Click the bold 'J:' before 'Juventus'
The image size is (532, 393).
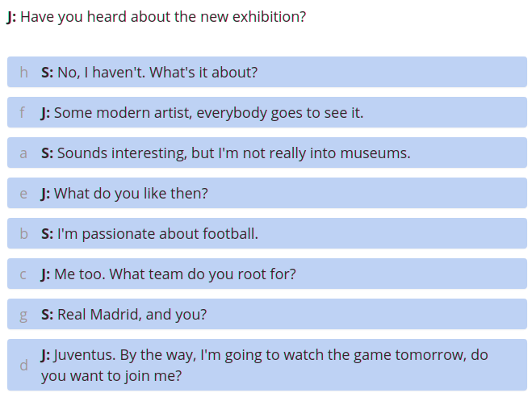(x=45, y=355)
